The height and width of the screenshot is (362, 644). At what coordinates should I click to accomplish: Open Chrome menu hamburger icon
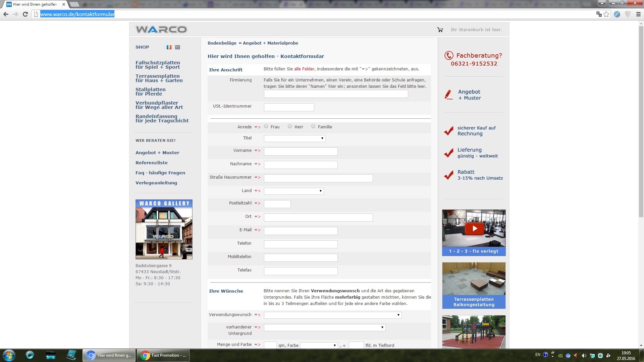point(638,14)
